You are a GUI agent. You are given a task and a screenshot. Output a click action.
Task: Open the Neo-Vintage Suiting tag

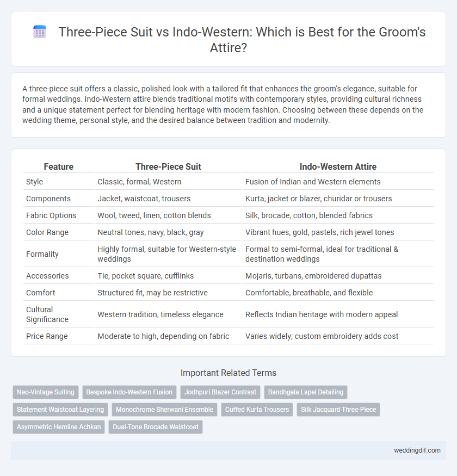46,392
